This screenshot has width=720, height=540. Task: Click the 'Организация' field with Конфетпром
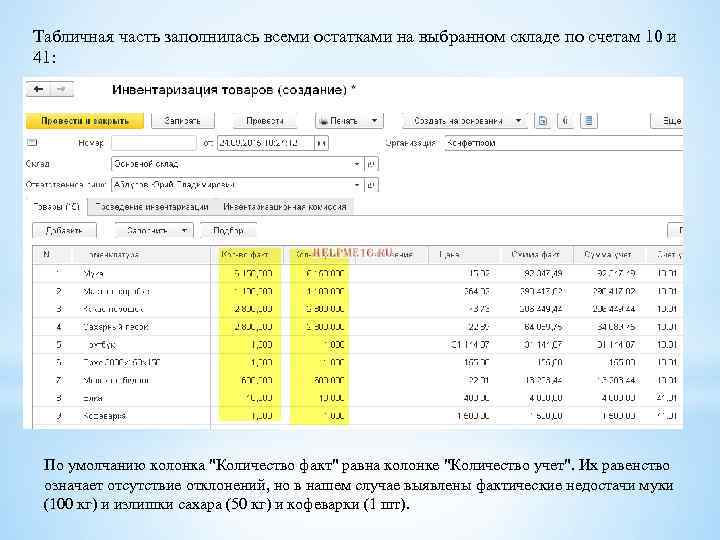pyautogui.click(x=564, y=143)
